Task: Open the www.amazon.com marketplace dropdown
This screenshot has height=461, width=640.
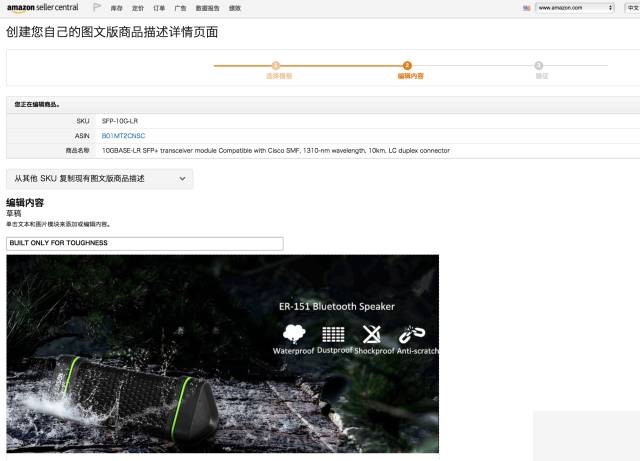Action: pyautogui.click(x=575, y=8)
